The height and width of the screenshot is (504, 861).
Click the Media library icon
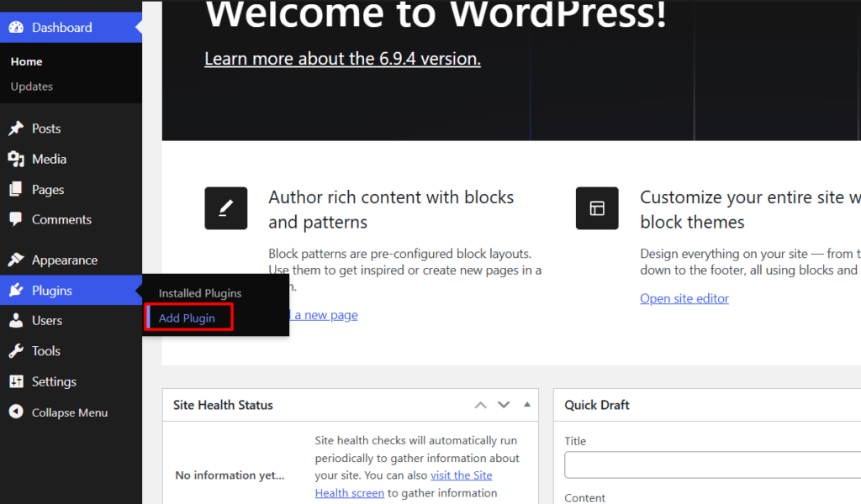tap(16, 159)
